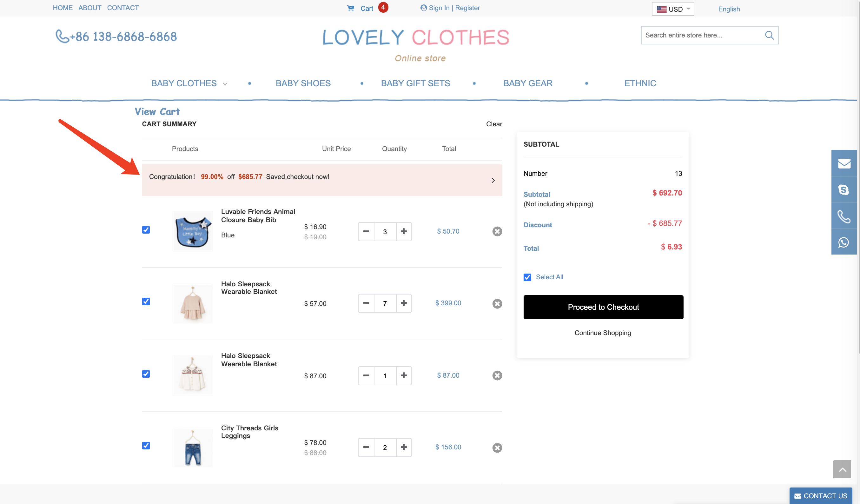
Task: Click the search magnifier icon
Action: 769,35
